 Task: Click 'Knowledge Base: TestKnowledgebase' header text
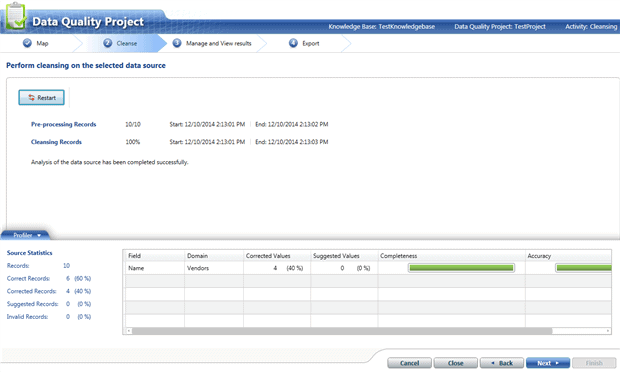click(382, 26)
